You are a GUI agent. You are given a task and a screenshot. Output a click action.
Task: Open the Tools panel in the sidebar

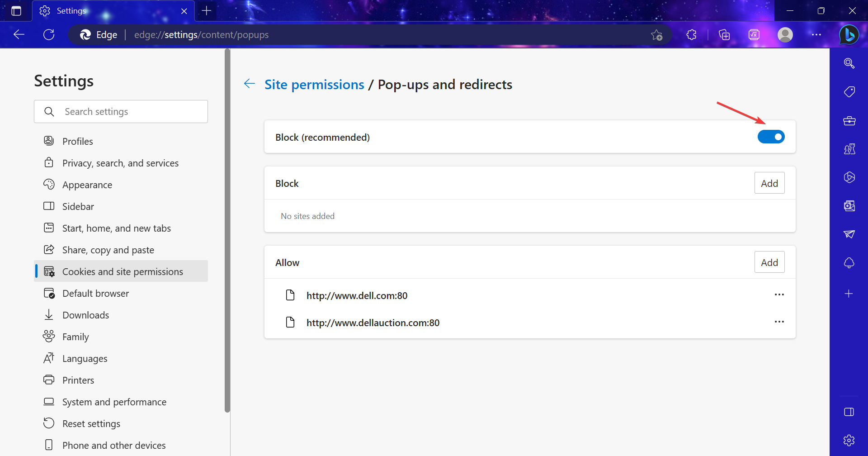coord(849,121)
